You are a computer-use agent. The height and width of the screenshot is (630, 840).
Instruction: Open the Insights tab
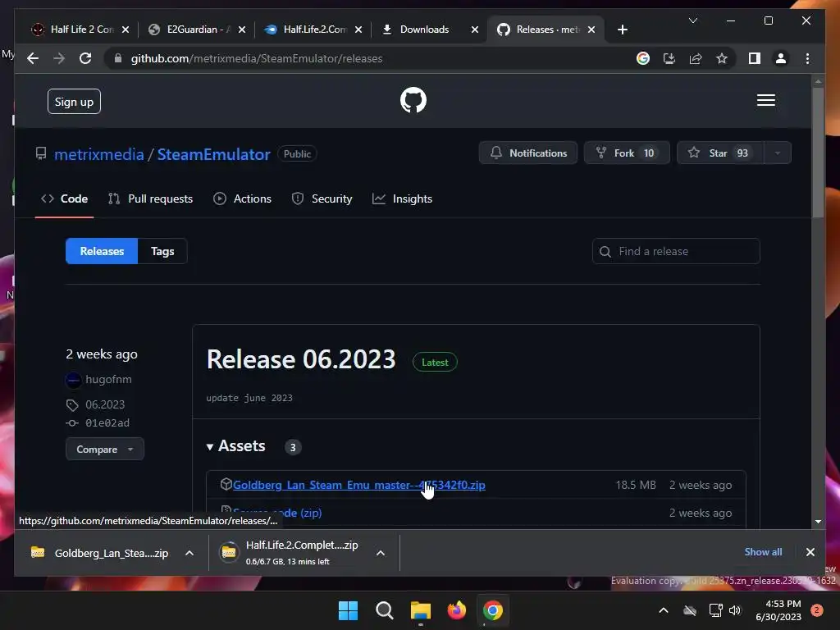(x=402, y=199)
